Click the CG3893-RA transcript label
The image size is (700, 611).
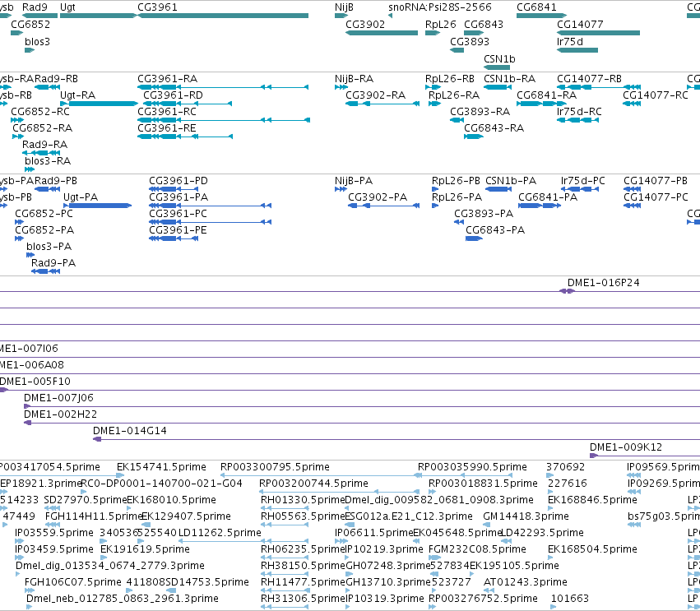[x=480, y=112]
